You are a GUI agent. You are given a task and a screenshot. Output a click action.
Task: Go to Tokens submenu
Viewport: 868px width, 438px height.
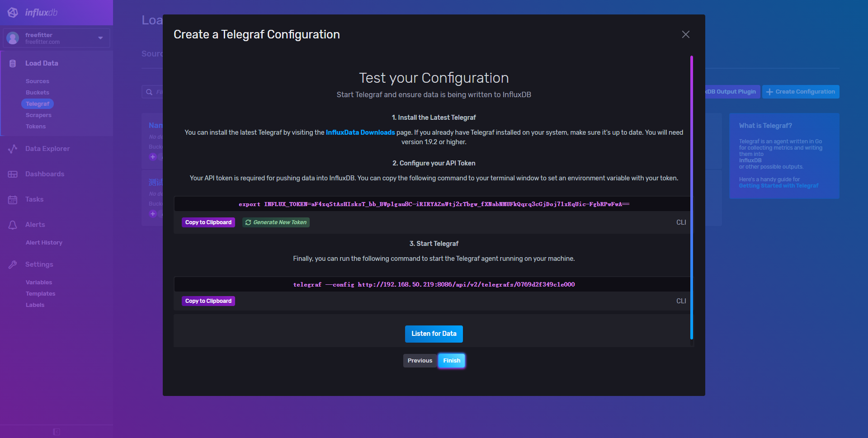tap(36, 127)
